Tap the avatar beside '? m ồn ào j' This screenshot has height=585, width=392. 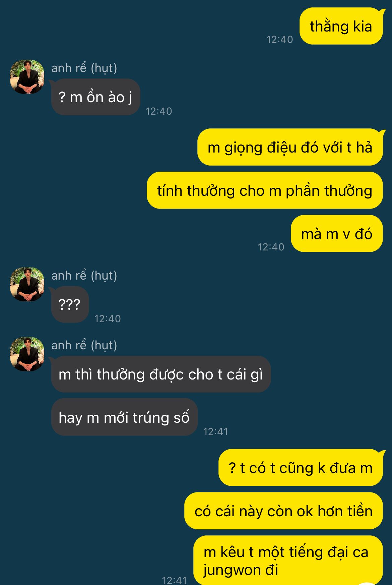coord(27,77)
